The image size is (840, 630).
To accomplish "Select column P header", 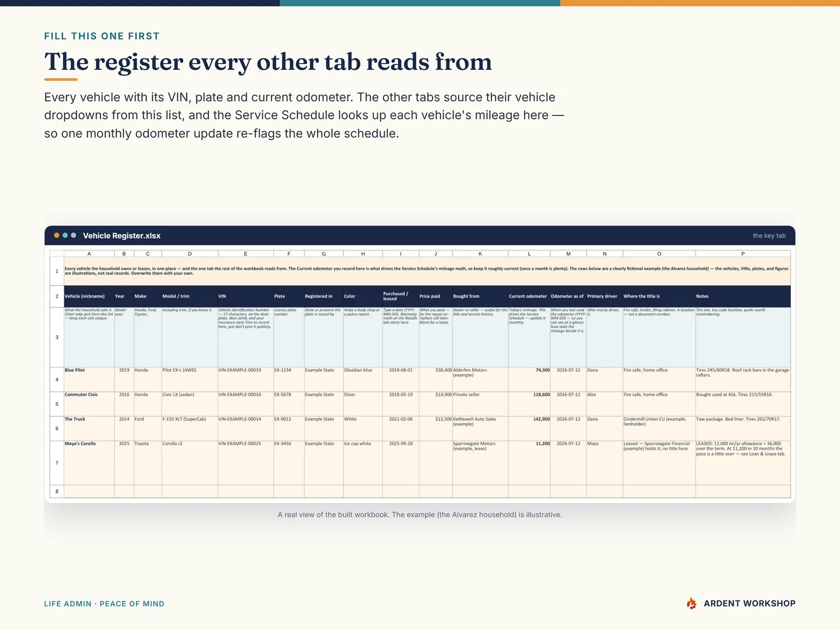I will click(743, 254).
